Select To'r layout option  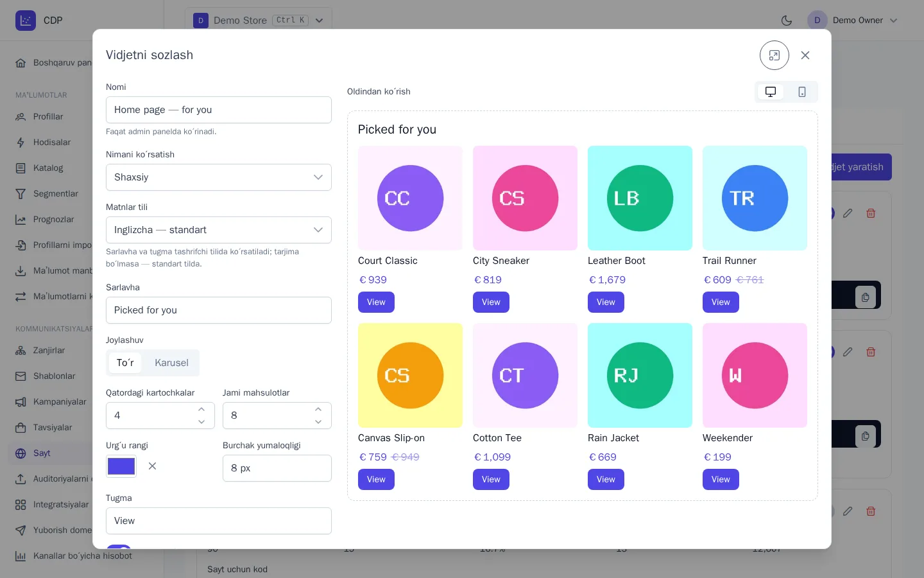click(125, 363)
